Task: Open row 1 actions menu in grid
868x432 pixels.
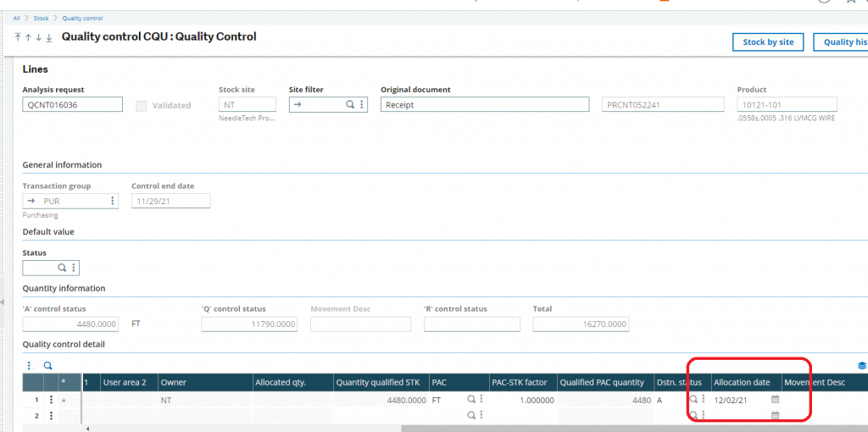Action: coord(52,400)
